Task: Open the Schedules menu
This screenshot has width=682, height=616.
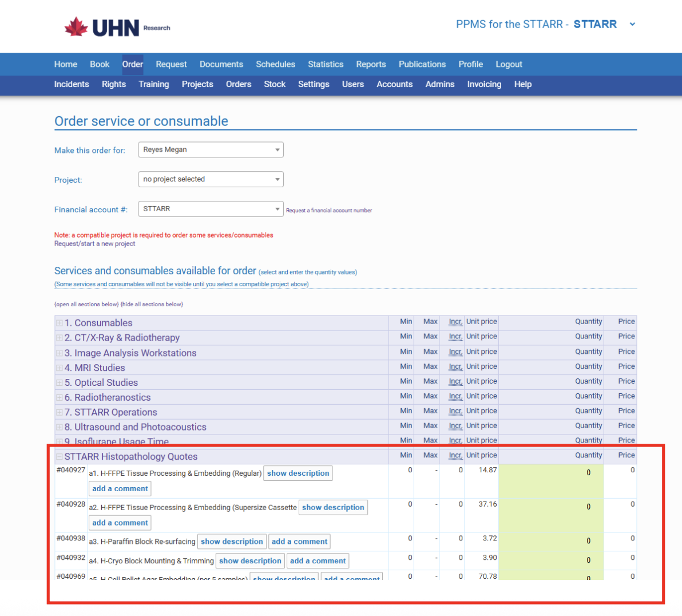Action: [275, 65]
